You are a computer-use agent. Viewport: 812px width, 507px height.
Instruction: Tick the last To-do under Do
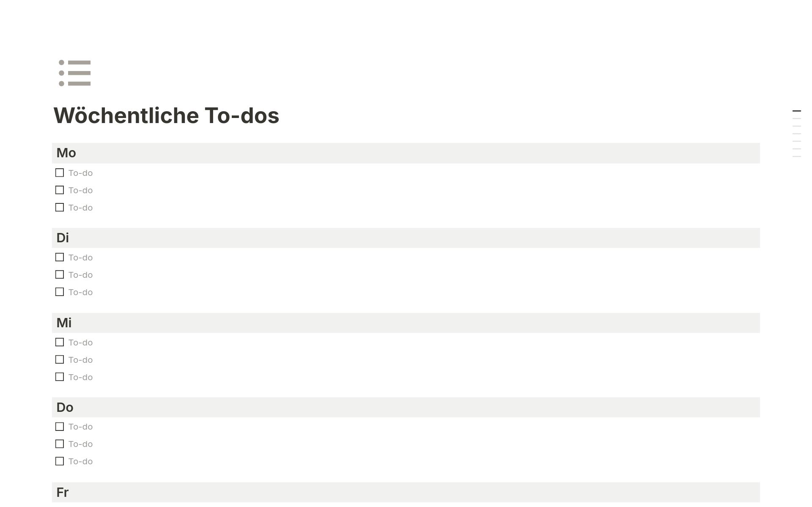pos(59,461)
